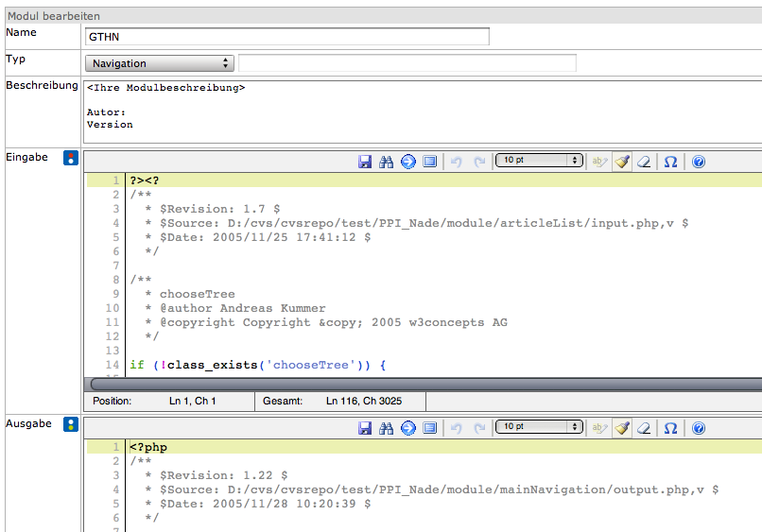Click the go-to-line arrow icon in Eingabe toolbar
The image size is (762, 532).
point(407,162)
